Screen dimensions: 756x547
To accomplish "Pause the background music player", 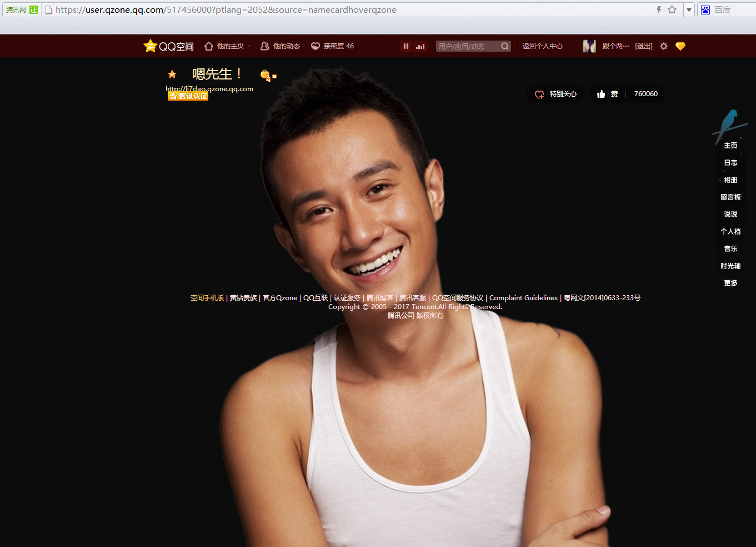I will point(406,46).
